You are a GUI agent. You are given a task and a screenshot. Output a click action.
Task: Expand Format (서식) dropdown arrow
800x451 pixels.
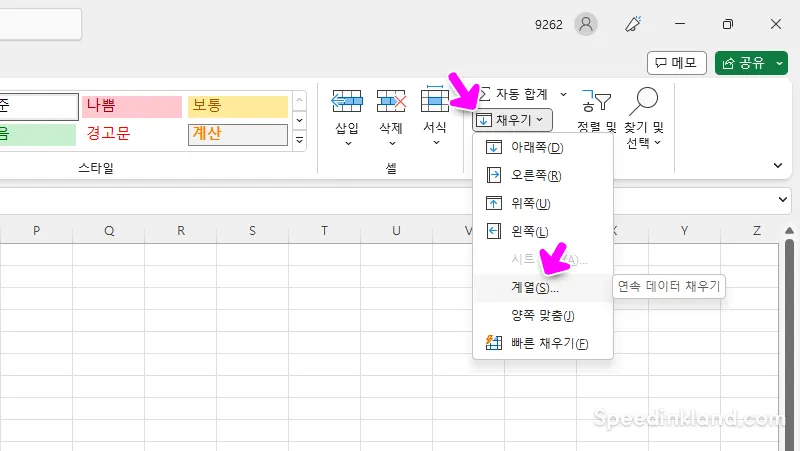pos(436,143)
